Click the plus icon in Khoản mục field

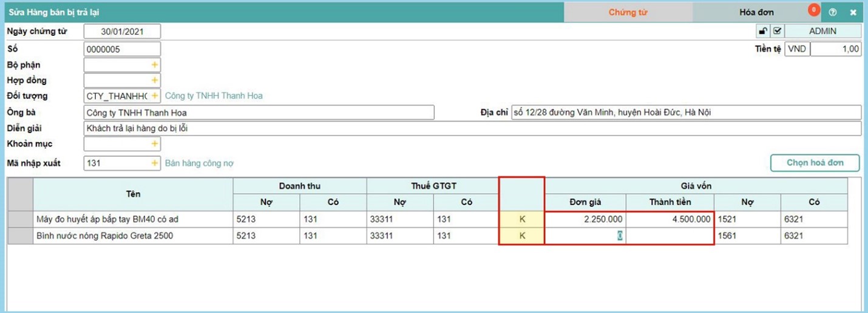pos(155,144)
